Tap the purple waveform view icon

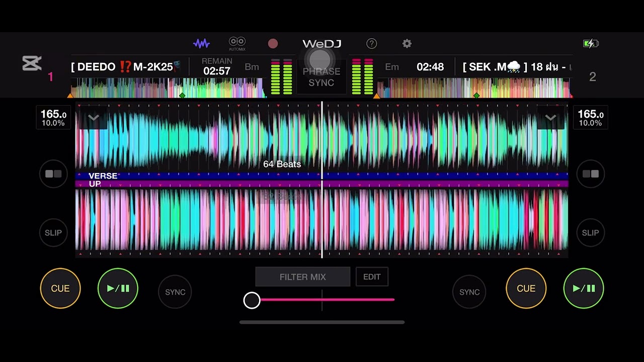click(201, 44)
